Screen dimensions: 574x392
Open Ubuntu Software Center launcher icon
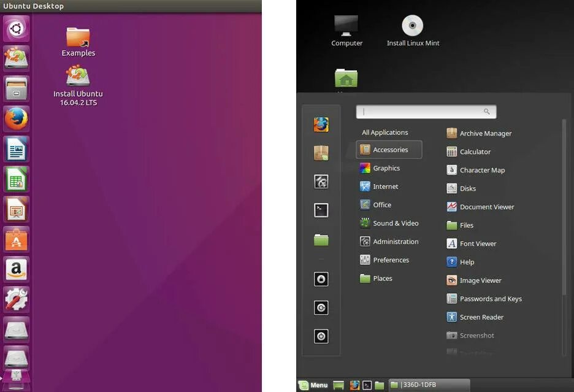(x=16, y=240)
